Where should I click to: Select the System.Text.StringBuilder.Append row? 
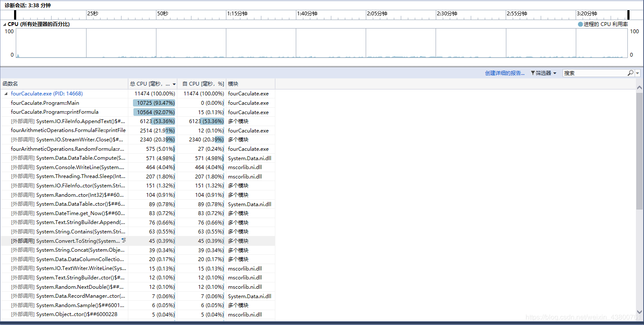click(137, 222)
